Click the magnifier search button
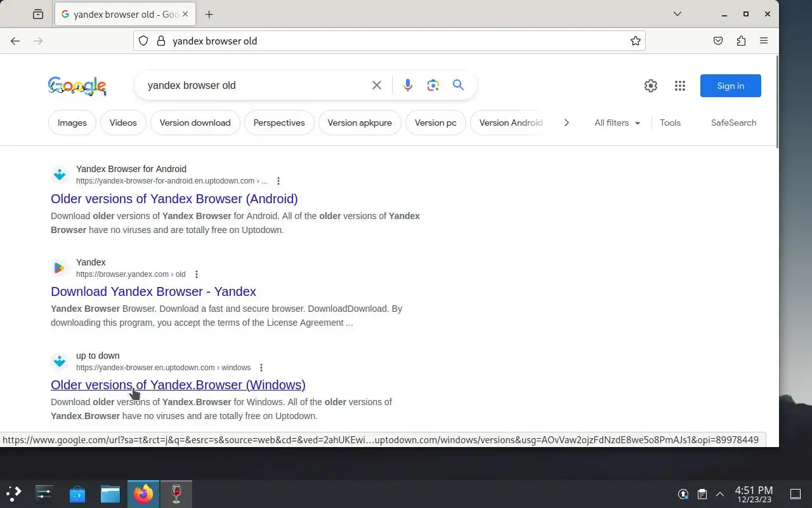 [x=459, y=85]
